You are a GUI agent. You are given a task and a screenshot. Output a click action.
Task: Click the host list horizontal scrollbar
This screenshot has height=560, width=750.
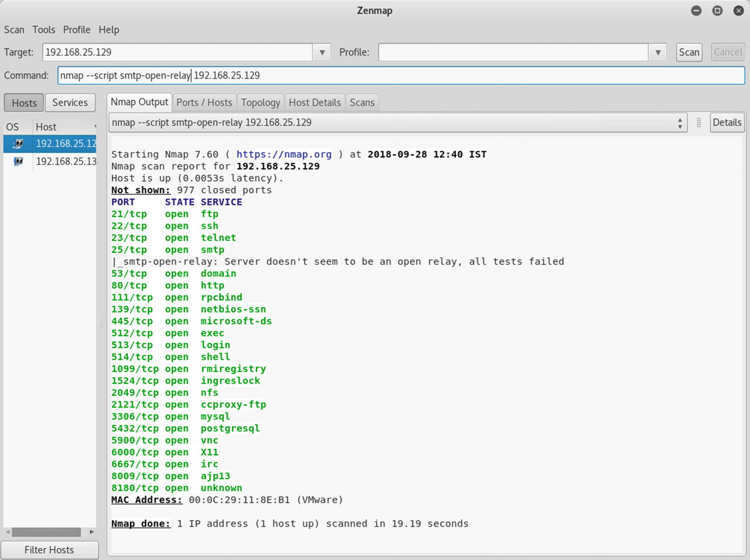tap(47, 532)
